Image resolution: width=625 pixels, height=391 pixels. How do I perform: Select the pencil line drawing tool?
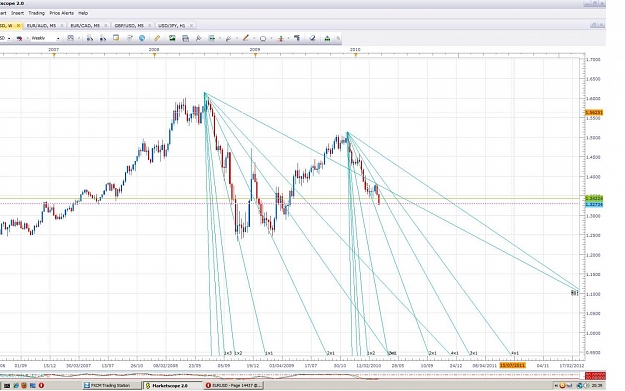coord(246,38)
